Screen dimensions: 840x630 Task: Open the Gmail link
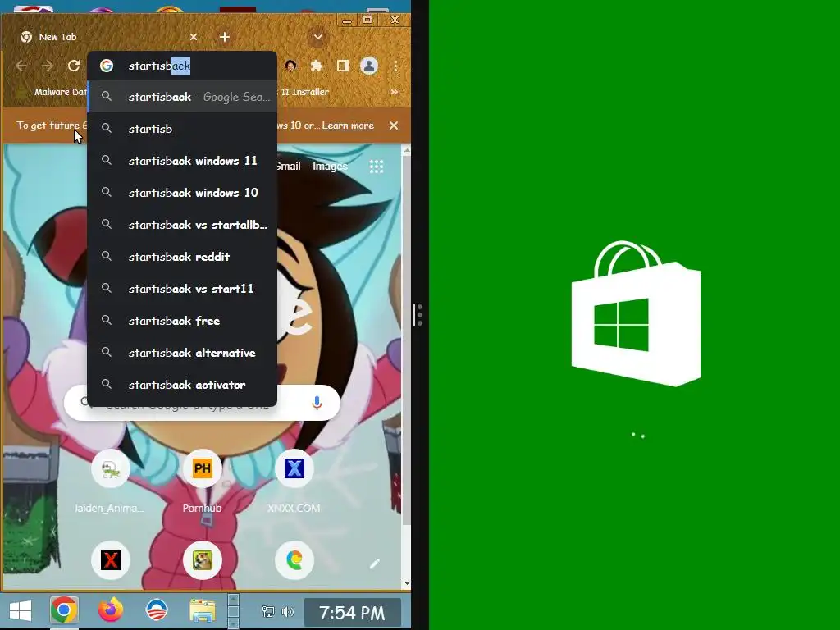[289, 167]
